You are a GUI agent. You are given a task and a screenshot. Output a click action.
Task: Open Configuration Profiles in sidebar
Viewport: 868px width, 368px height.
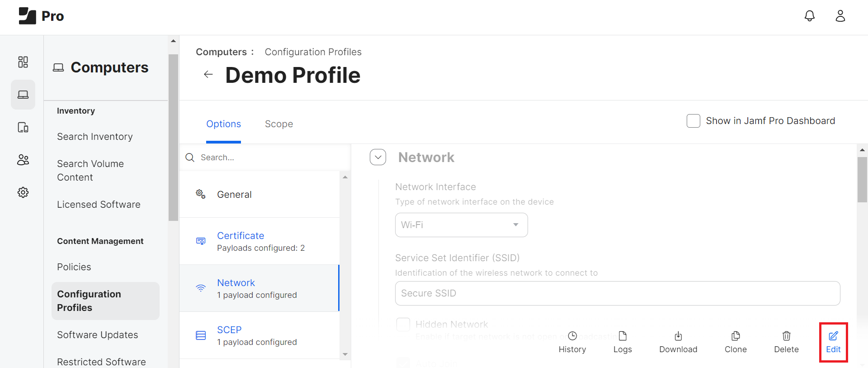[105, 301]
